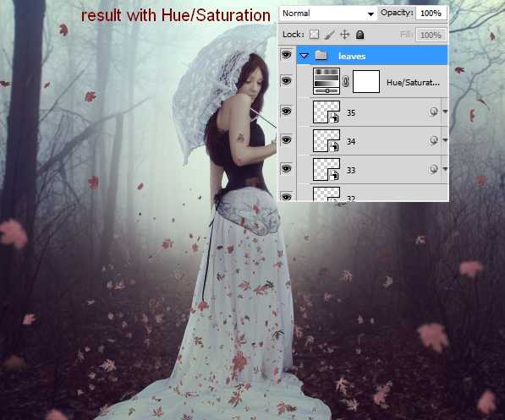
Task: Click the Opacity 100% field
Action: pos(431,14)
